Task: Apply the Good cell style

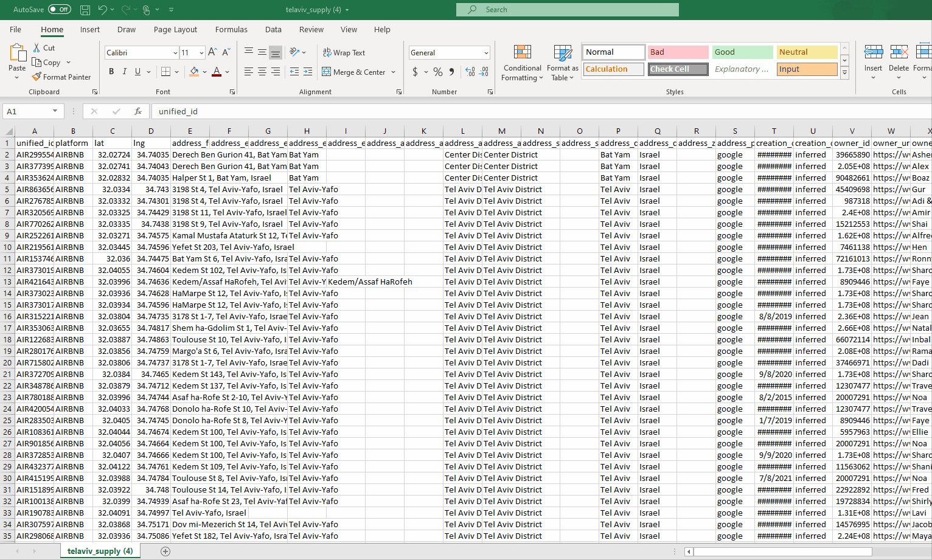Action: coord(742,52)
